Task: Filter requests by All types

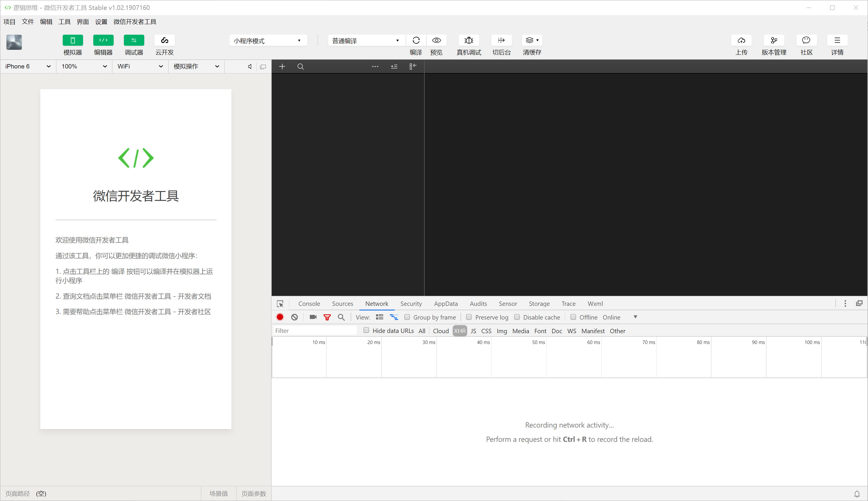Action: 422,331
